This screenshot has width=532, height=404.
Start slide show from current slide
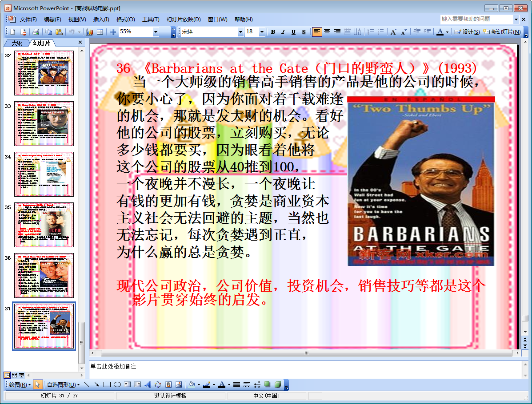pyautogui.click(x=21, y=375)
